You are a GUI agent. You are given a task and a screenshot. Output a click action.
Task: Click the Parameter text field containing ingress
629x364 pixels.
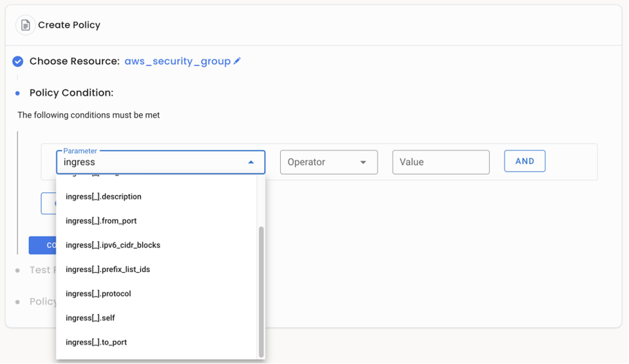point(148,163)
